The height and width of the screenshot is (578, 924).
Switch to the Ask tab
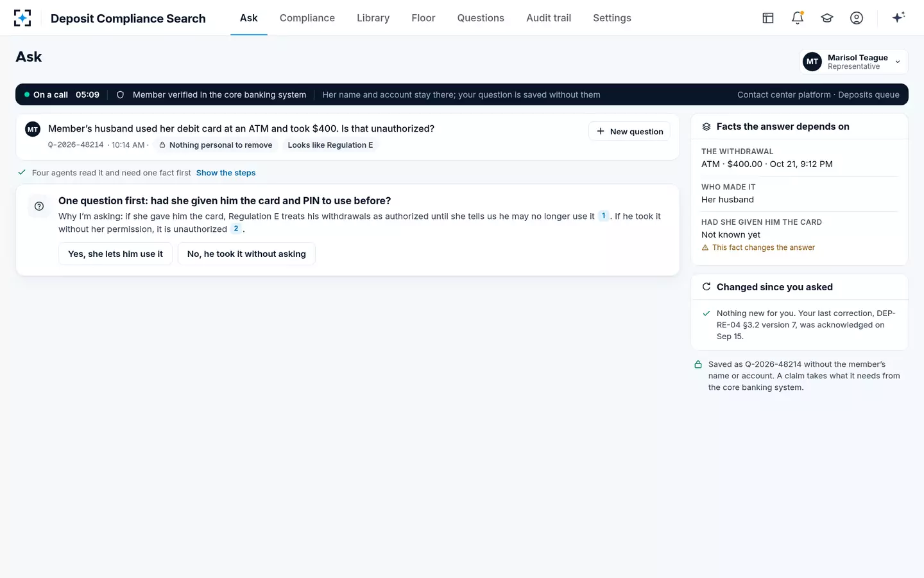pos(249,18)
